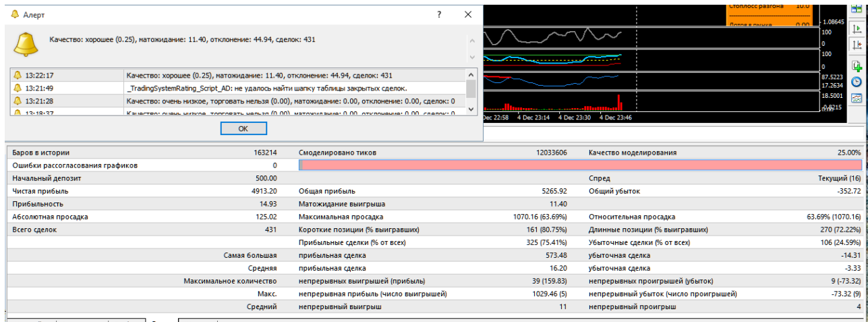
Task: Confirm the alert with the OK button
Action: pyautogui.click(x=243, y=128)
